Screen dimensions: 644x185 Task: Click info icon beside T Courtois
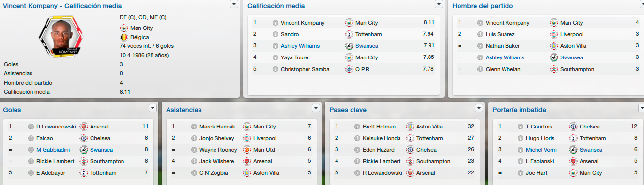(x=520, y=127)
